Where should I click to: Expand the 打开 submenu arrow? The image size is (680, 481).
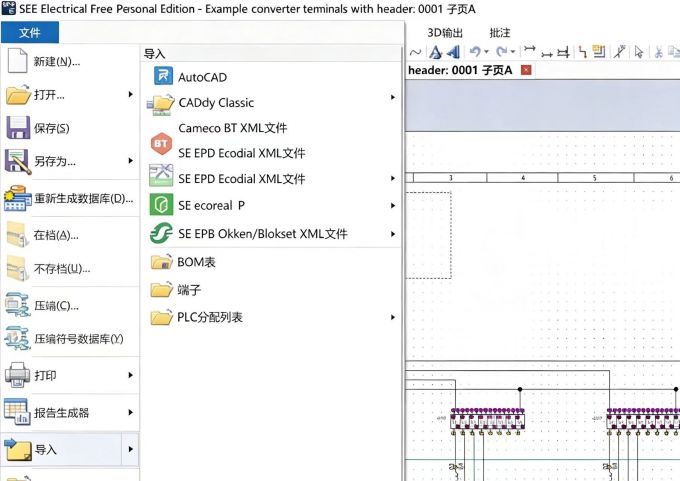point(131,94)
